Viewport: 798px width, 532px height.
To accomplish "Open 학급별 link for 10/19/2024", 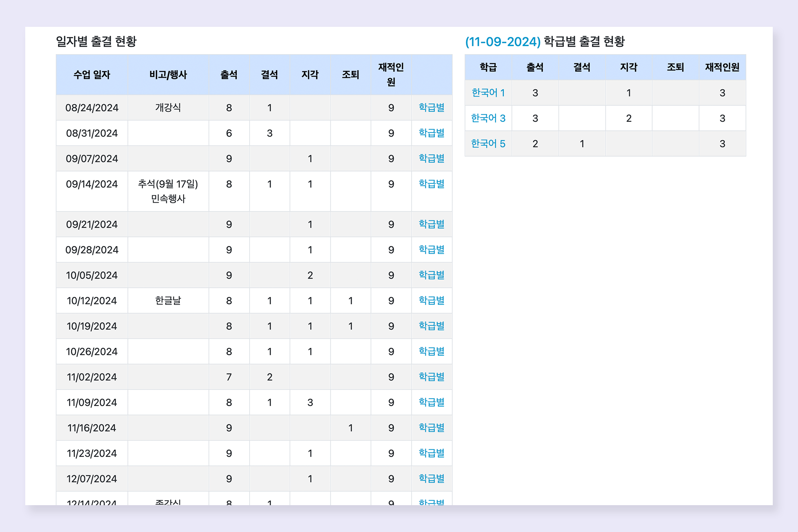I will [431, 326].
